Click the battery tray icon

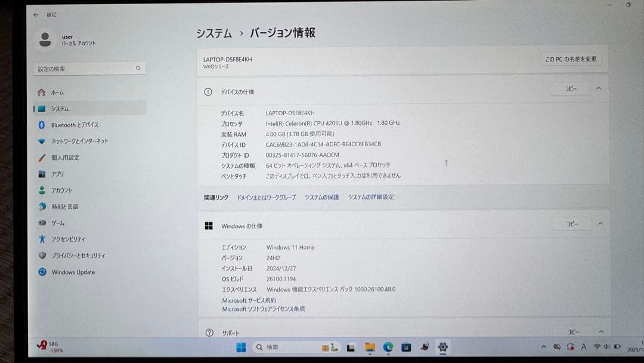tap(617, 347)
